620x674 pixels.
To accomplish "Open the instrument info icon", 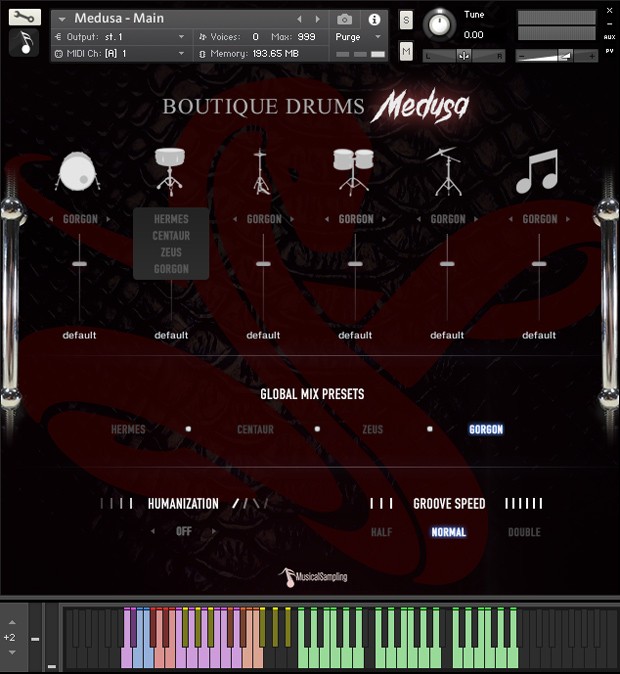I will [x=374, y=19].
